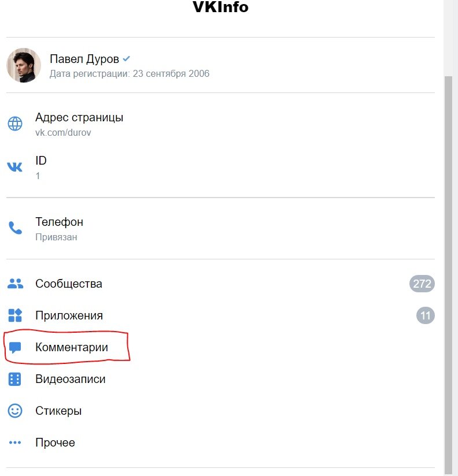This screenshot has height=476, width=458.
Task: Click the speech bubble icon for Комментарии
Action: pyautogui.click(x=15, y=348)
